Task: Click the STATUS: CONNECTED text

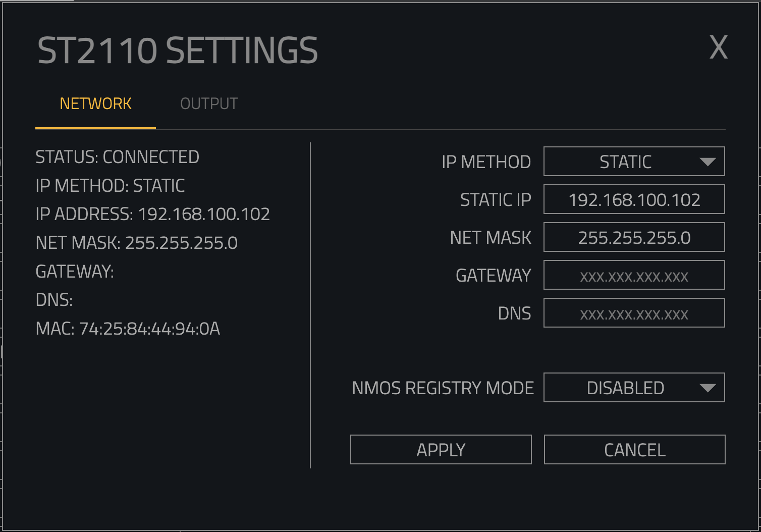Action: 117,157
